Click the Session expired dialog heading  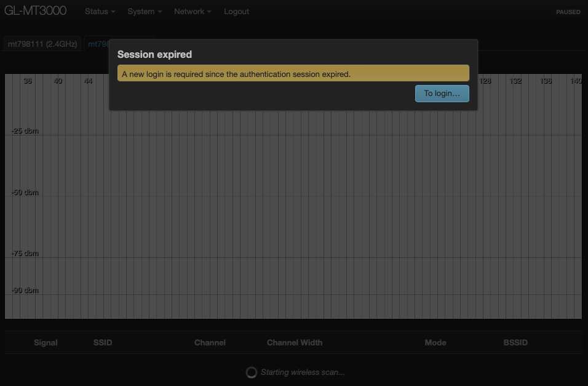154,54
